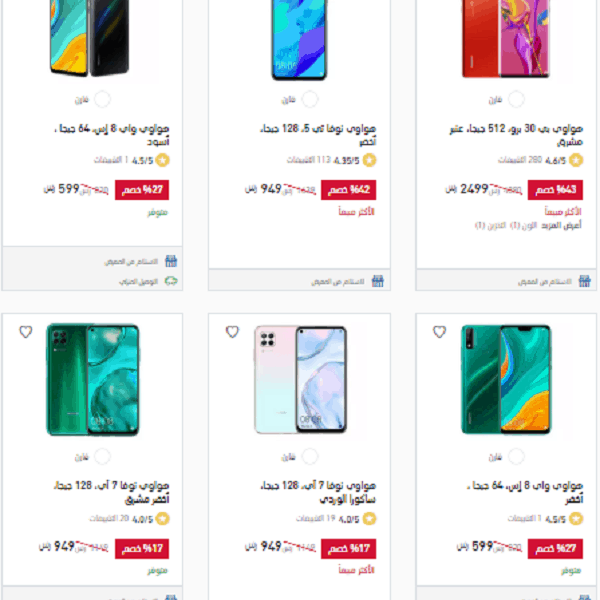Click store pickup icon under P30 Pro
The image size is (600, 600).
(x=584, y=281)
